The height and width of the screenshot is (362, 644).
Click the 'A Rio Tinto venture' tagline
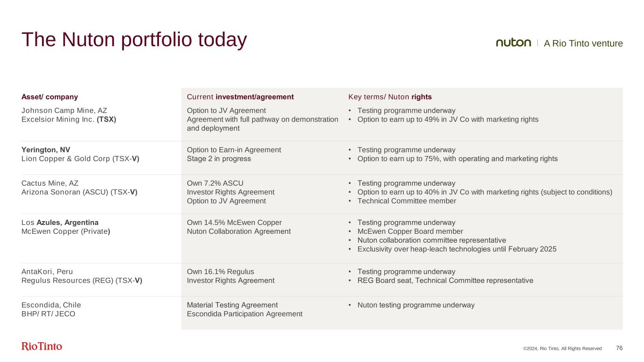tap(583, 43)
